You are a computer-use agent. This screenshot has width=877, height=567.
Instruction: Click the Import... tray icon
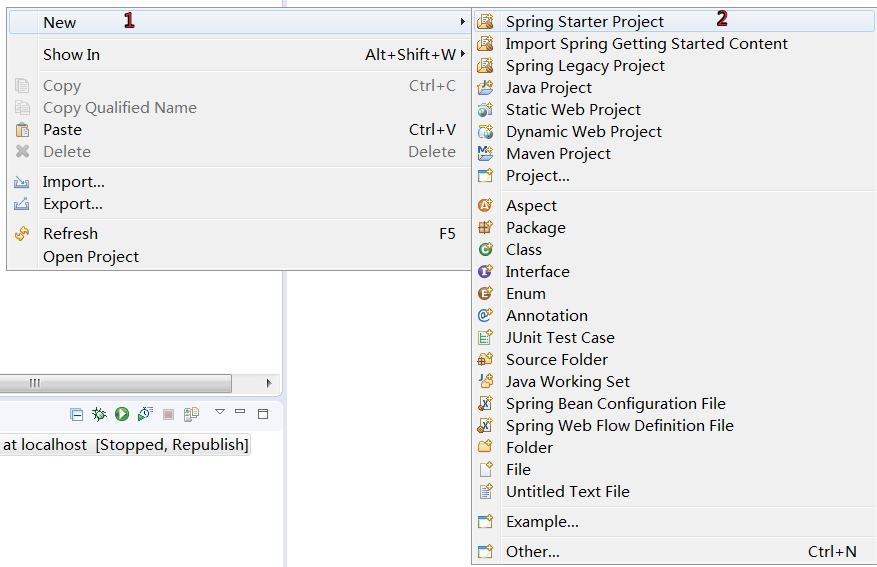tap(22, 182)
